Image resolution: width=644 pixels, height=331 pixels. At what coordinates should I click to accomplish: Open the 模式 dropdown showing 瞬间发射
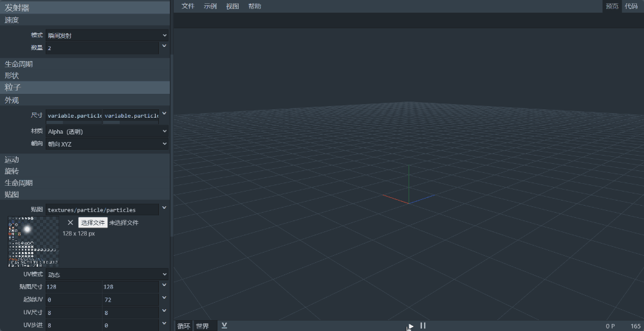coord(107,36)
